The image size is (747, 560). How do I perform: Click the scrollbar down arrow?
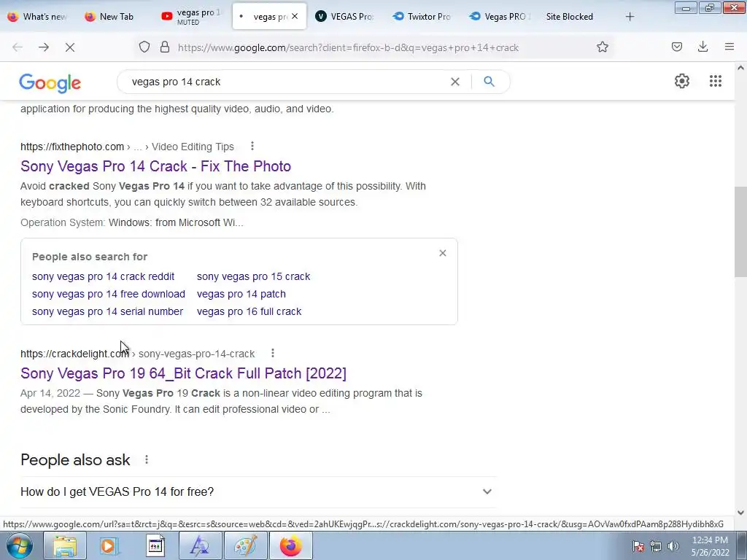741,513
